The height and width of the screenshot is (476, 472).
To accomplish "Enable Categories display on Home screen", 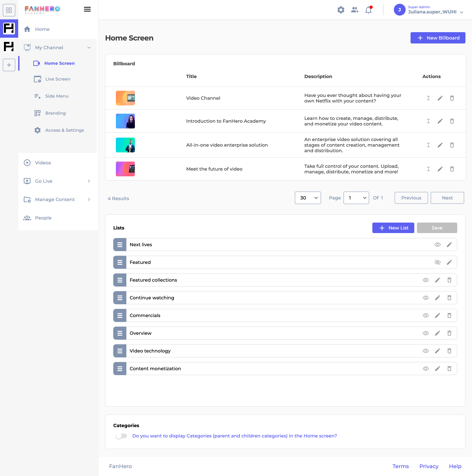I will pos(121,436).
